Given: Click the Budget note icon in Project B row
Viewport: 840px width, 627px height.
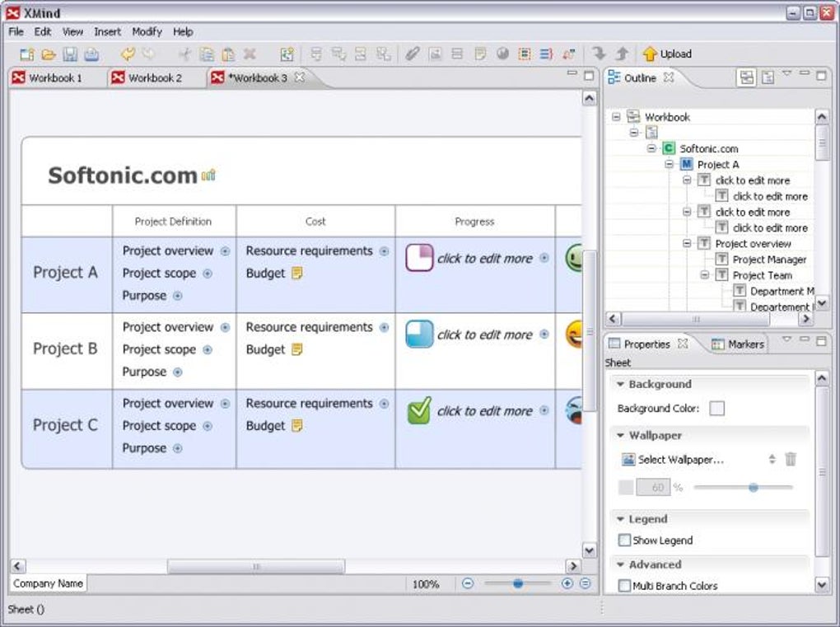Looking at the screenshot, I should [x=296, y=349].
